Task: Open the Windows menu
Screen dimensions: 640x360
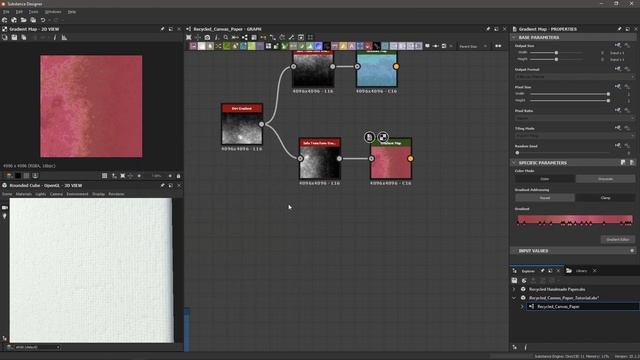Action: click(x=53, y=12)
